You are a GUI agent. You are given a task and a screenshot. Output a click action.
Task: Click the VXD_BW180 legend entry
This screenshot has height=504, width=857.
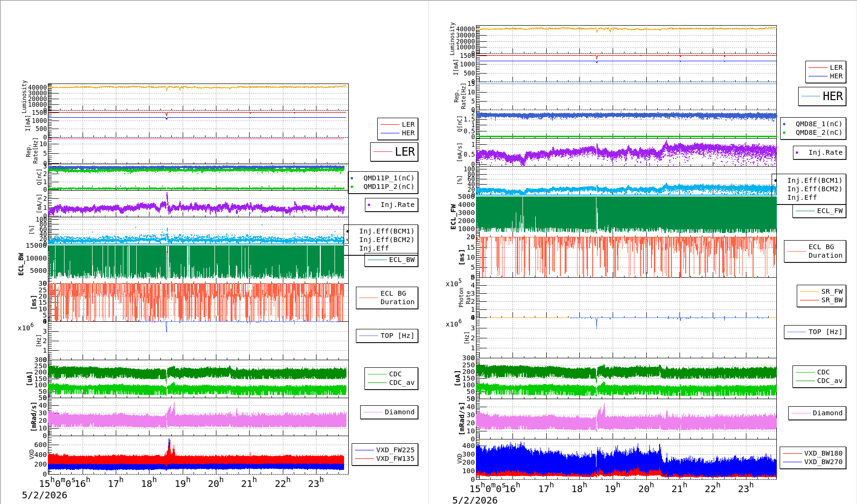click(x=813, y=453)
